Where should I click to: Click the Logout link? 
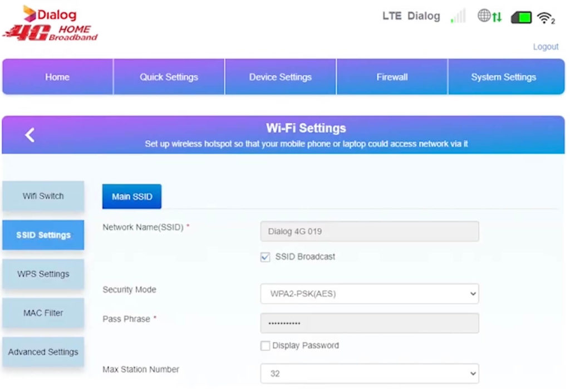pyautogui.click(x=546, y=47)
